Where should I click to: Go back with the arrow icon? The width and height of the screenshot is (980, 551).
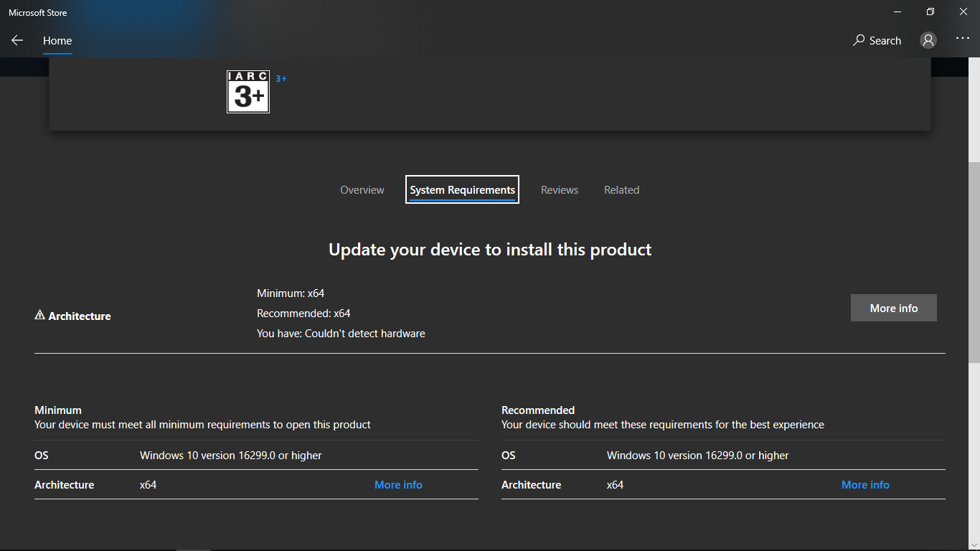pyautogui.click(x=17, y=41)
